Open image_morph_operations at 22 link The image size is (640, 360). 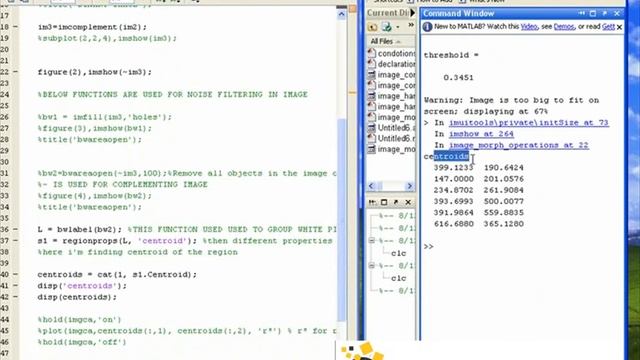tap(519, 145)
